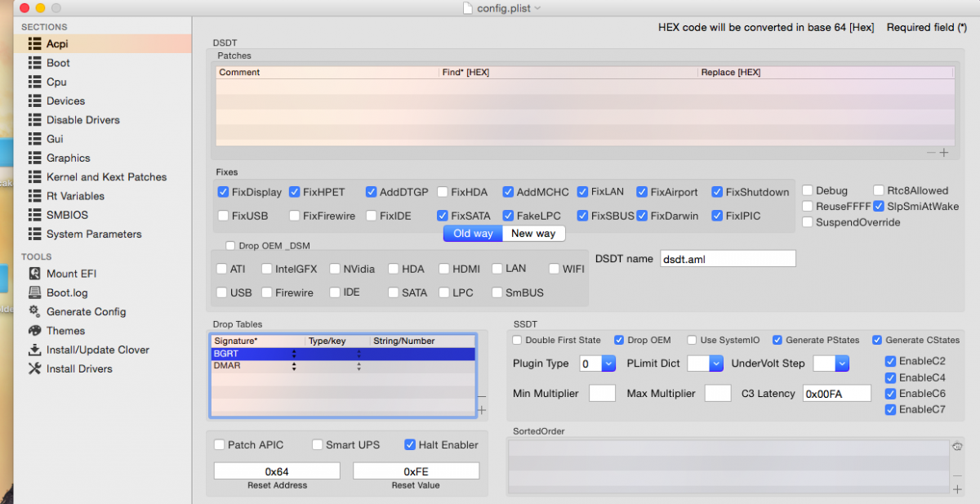Click the Install/Update Clover download icon

pos(34,350)
